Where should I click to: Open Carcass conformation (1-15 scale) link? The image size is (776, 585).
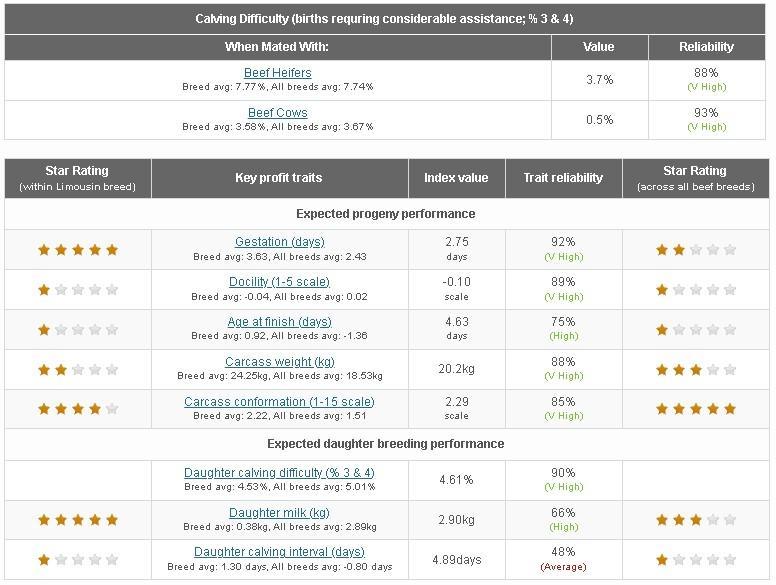click(x=279, y=401)
